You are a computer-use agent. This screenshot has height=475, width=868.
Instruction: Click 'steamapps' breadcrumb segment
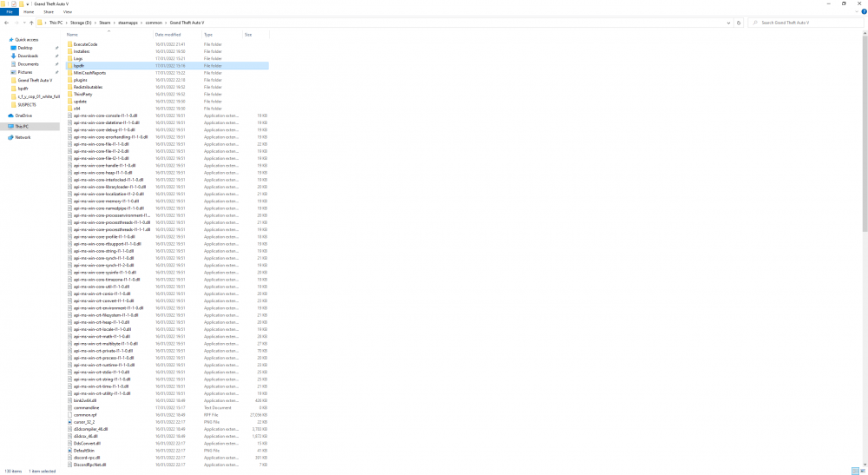click(x=128, y=23)
